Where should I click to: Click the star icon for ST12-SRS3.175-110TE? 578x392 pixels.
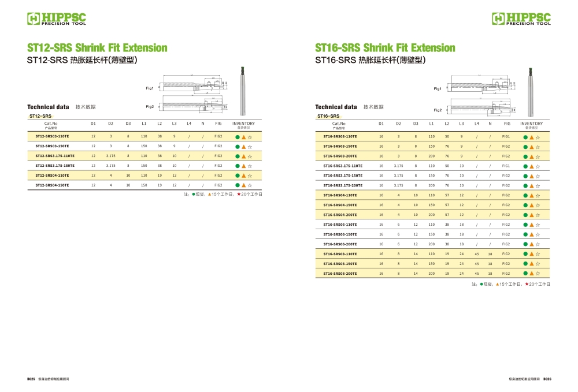pyautogui.click(x=250, y=156)
